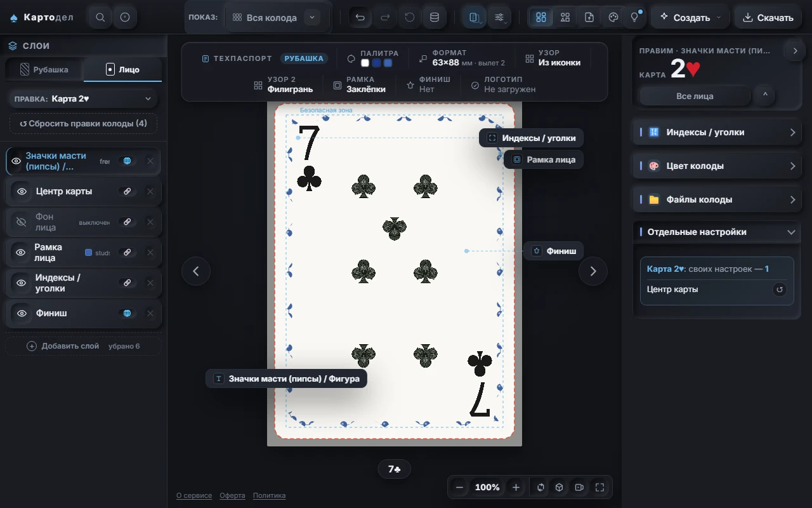Image resolution: width=812 pixels, height=508 pixels.
Task: Select the shapes view icon
Action: [565, 17]
